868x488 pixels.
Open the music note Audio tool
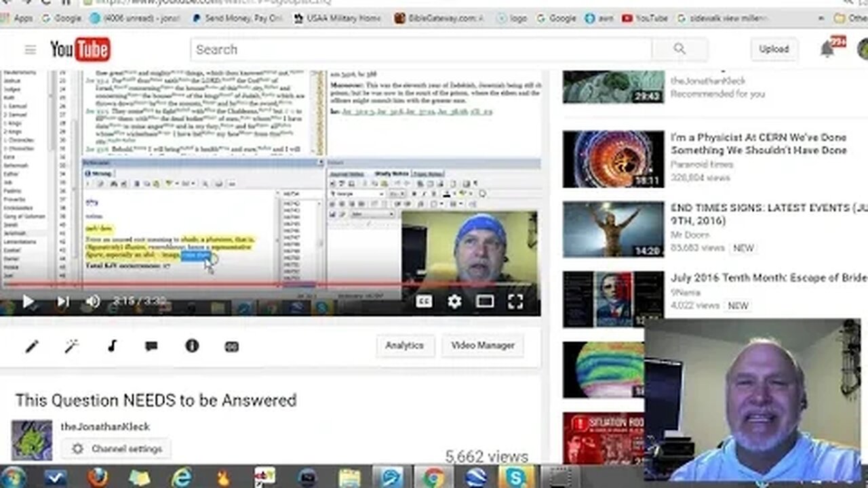pos(112,346)
